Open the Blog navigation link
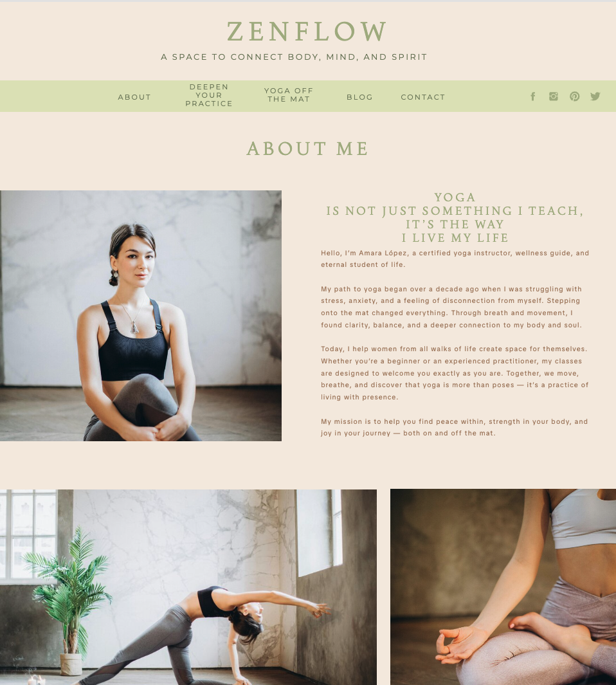Viewport: 616px width, 685px height. coord(360,97)
